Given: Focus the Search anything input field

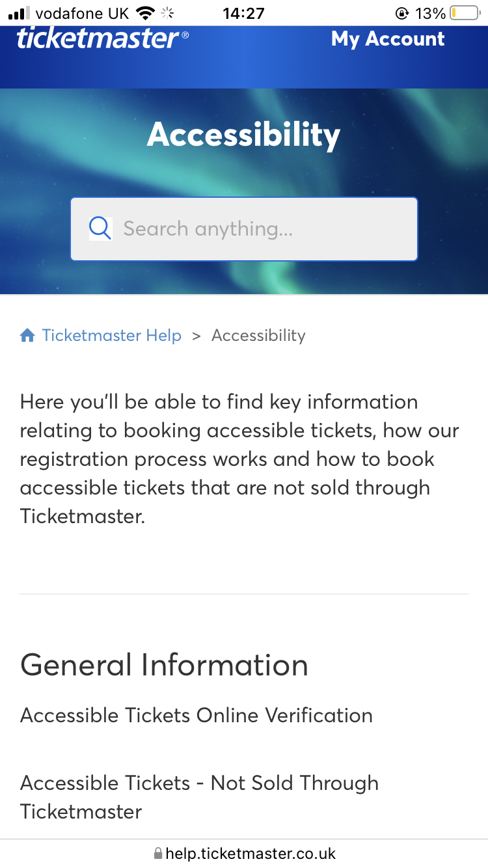Looking at the screenshot, I should (260, 229).
